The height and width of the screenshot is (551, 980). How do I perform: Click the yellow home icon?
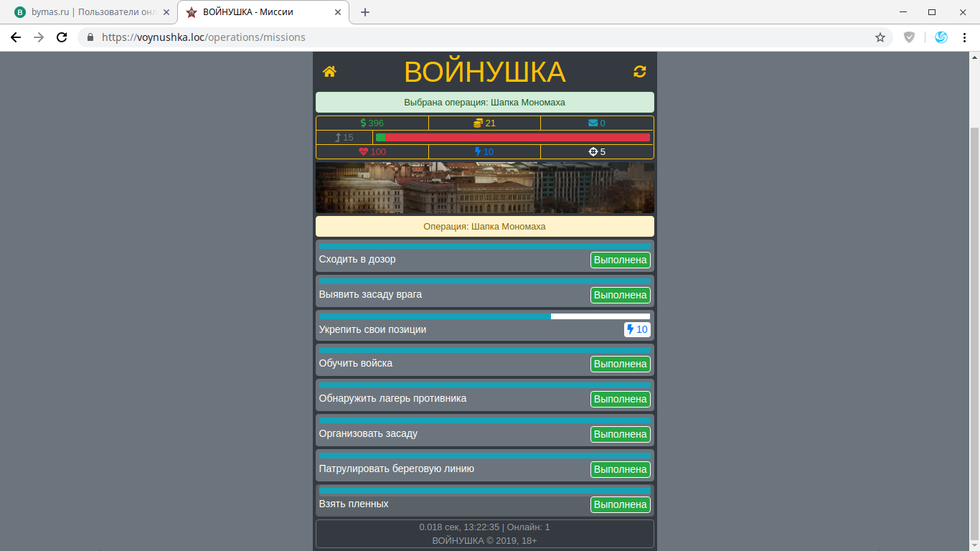tap(329, 71)
